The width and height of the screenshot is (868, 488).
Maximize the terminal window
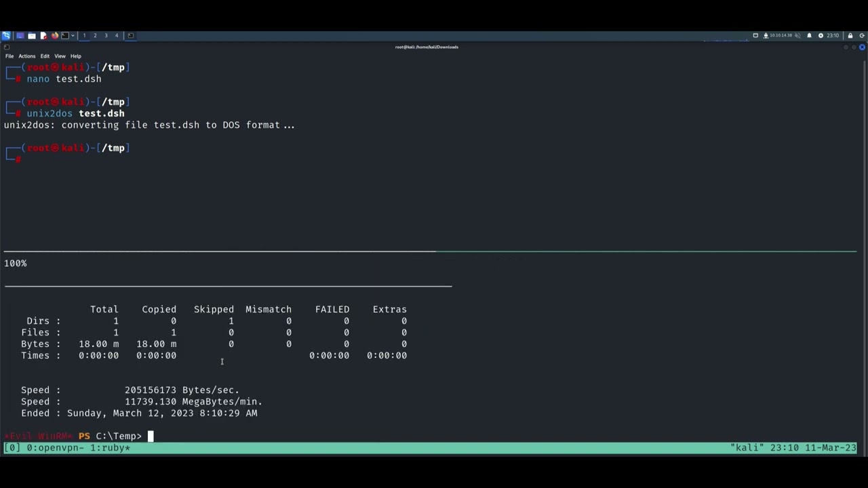click(x=854, y=47)
